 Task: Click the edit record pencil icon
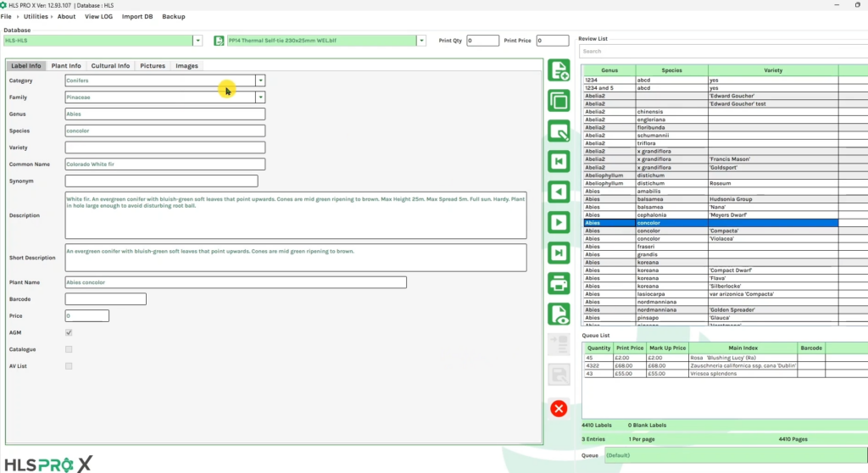(559, 131)
